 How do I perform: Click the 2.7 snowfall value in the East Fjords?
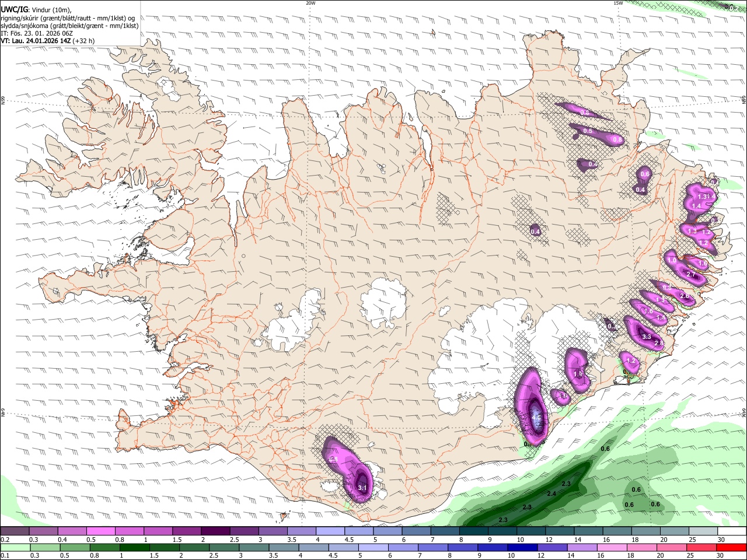692,275
